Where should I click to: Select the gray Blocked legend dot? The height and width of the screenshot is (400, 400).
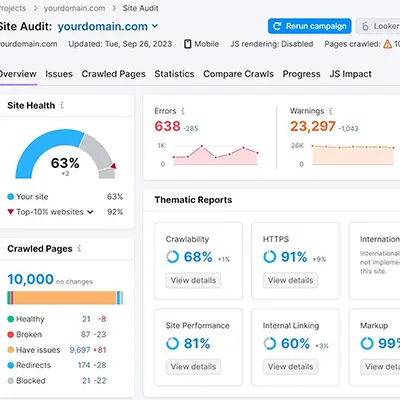(11, 381)
